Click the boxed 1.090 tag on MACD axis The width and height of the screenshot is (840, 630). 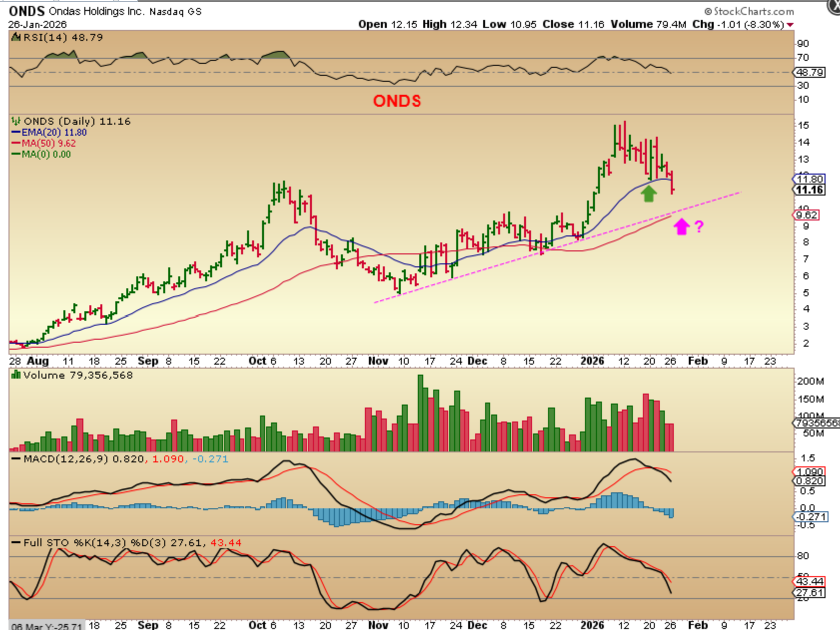coord(809,472)
